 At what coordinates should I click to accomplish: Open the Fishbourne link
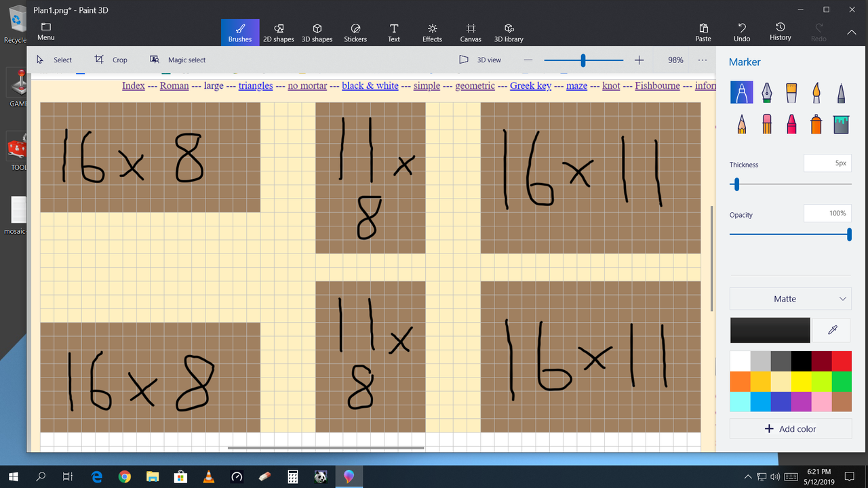pos(656,85)
